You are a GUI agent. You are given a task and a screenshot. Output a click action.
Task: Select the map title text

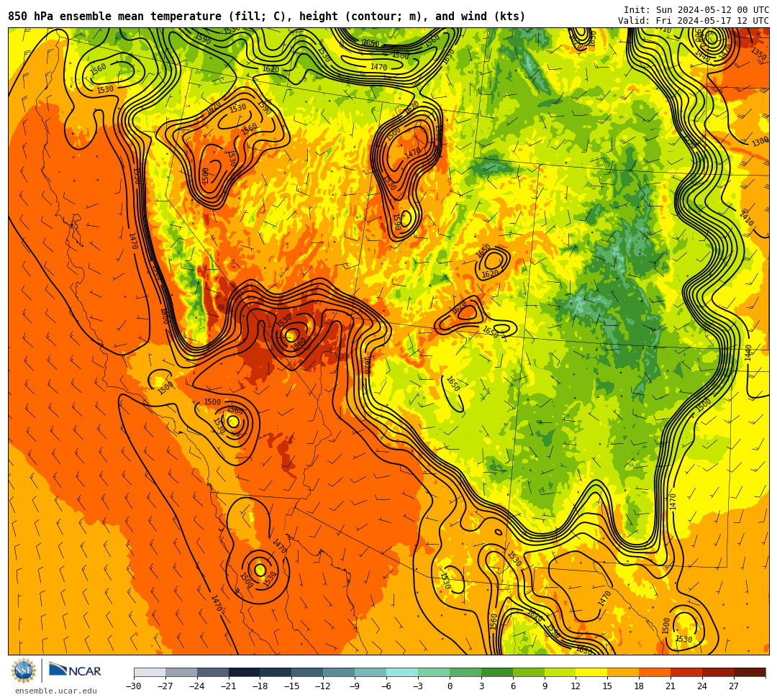click(x=267, y=17)
